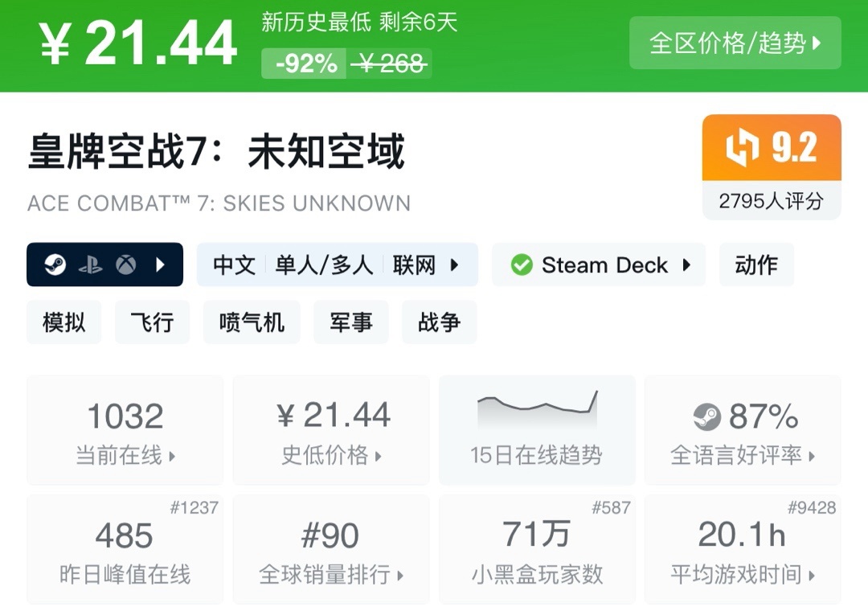This screenshot has width=868, height=607.
Task: Select the 战争 tag
Action: click(x=439, y=322)
